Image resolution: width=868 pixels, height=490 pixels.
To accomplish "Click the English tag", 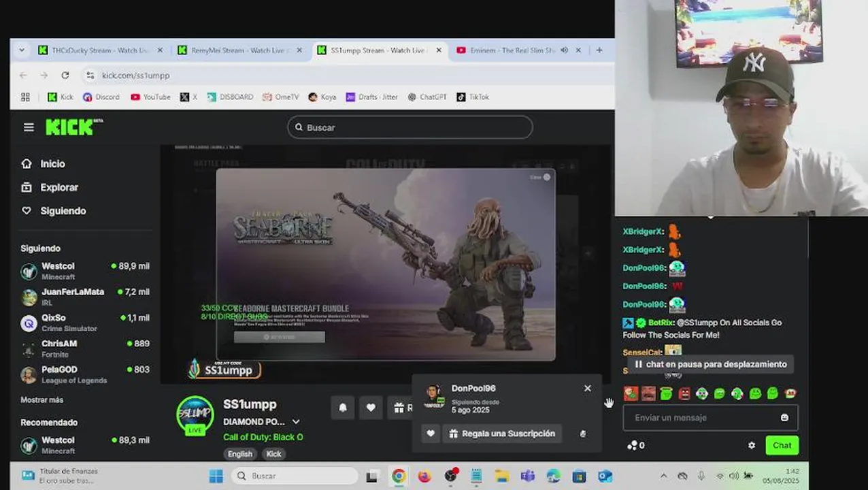I will point(239,454).
